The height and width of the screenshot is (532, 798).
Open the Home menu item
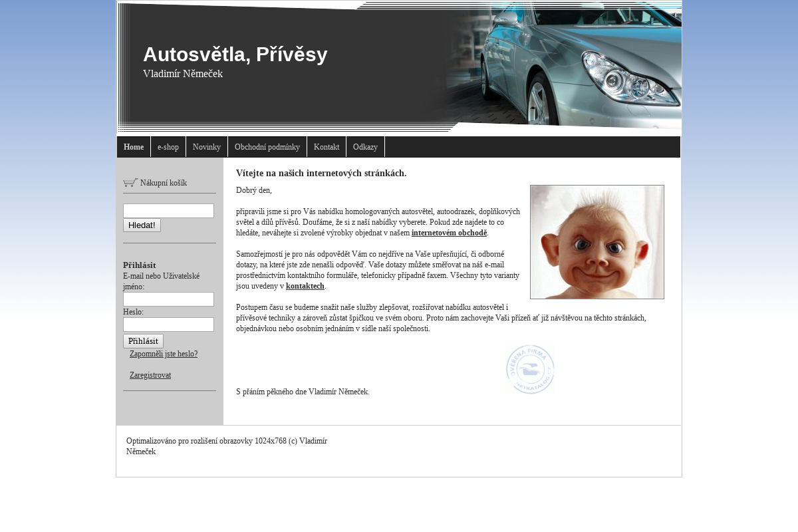coord(134,147)
